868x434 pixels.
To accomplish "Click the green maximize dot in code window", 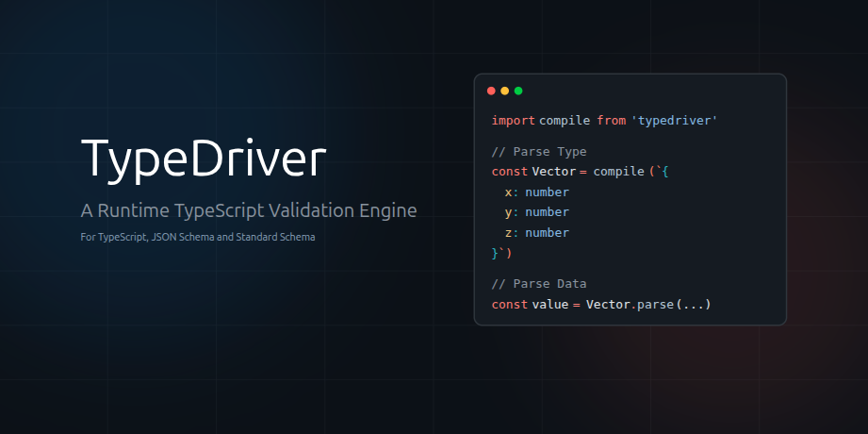I will (518, 91).
